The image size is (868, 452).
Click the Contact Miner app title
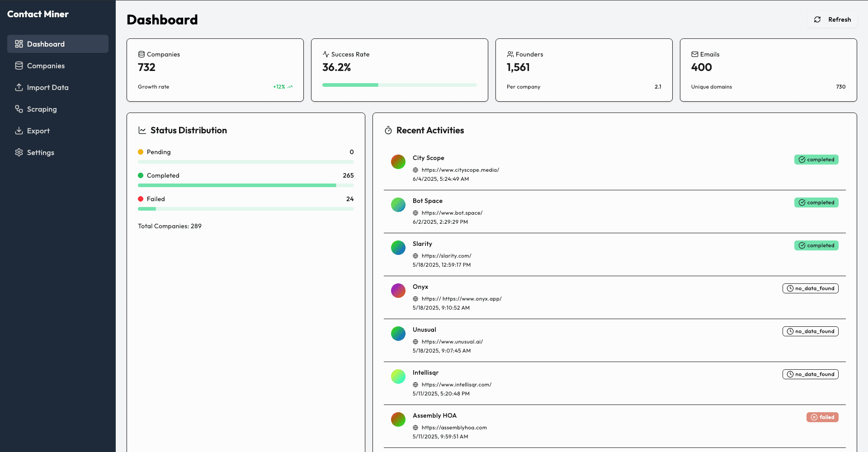38,14
